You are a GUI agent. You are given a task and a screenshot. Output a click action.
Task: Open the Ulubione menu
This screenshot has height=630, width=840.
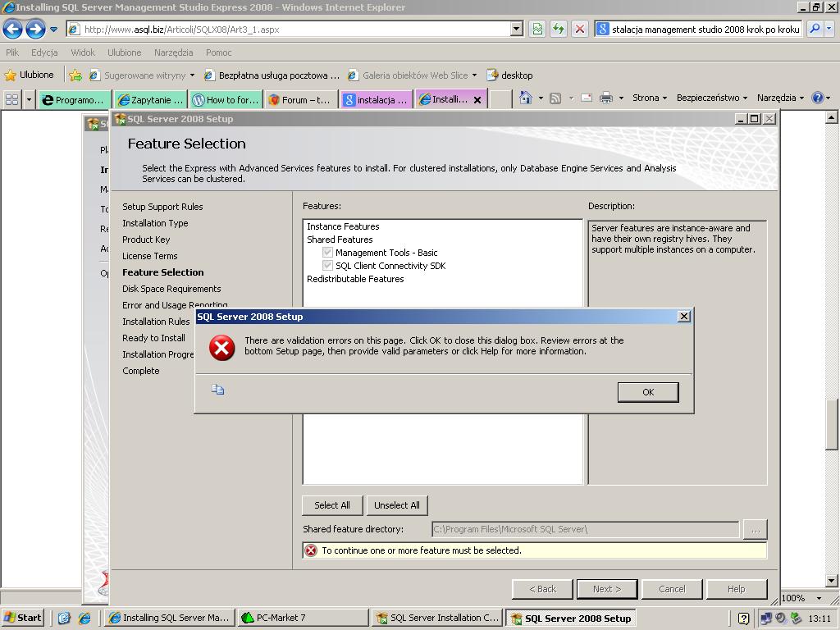tap(125, 52)
